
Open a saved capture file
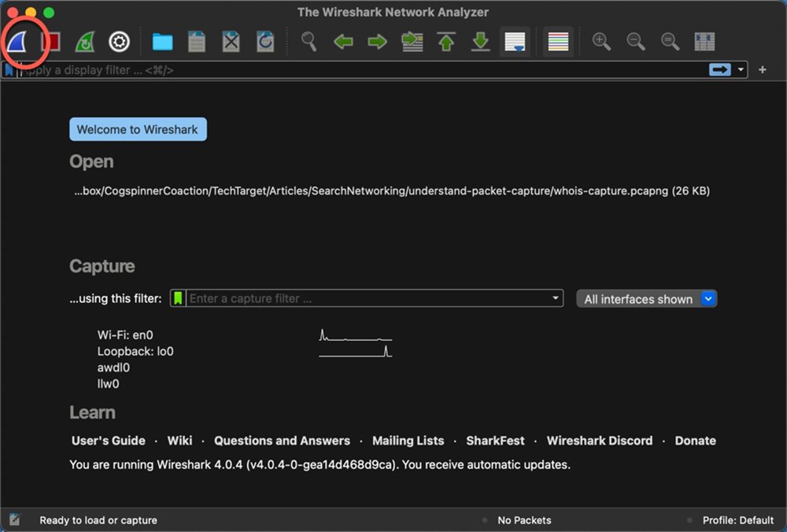(x=162, y=42)
